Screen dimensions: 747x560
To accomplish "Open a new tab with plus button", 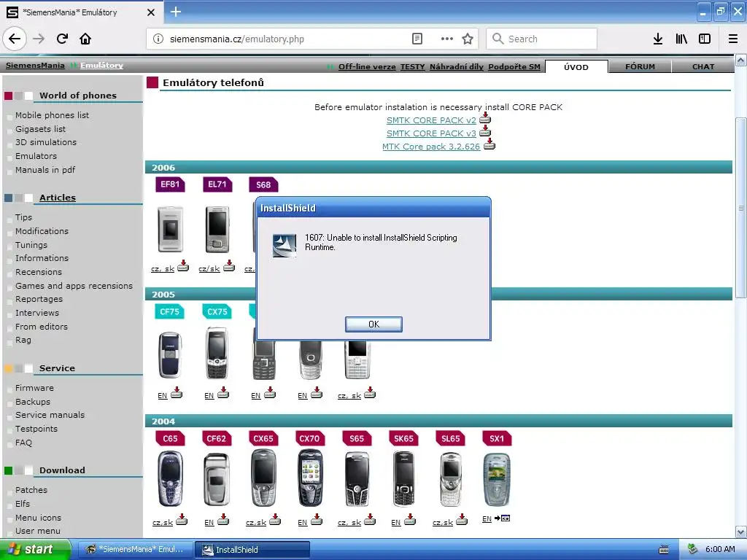I will coord(176,12).
